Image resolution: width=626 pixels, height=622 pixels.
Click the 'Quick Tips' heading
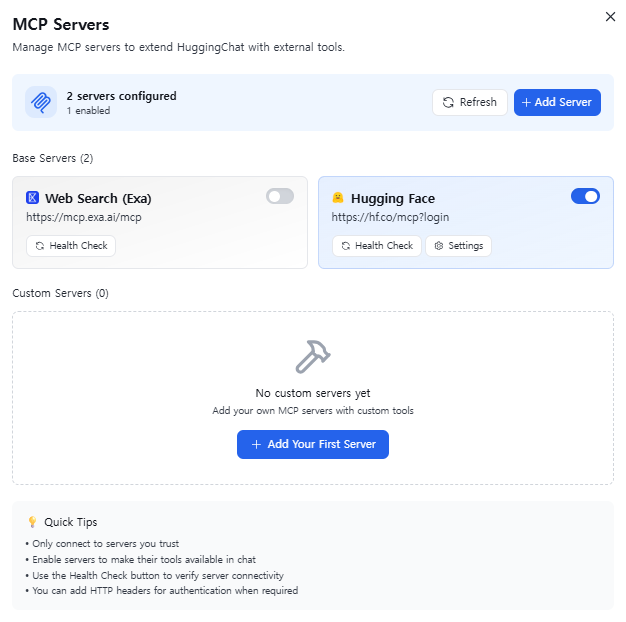(71, 522)
